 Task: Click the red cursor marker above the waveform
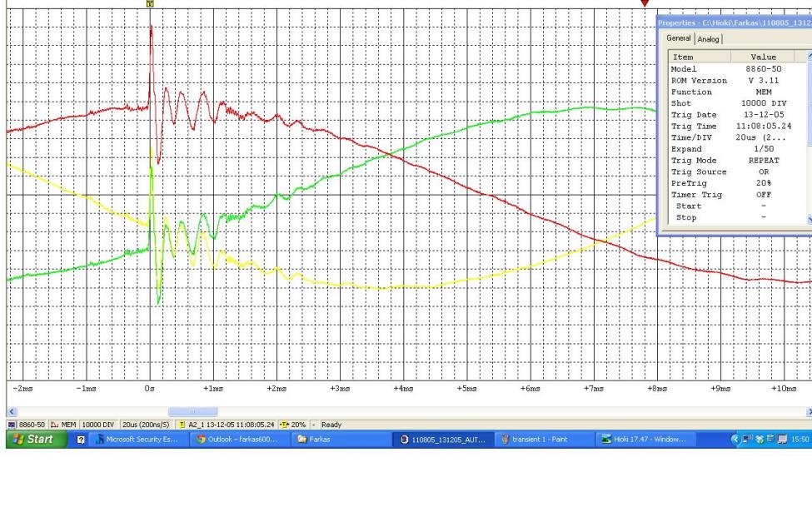point(645,3)
